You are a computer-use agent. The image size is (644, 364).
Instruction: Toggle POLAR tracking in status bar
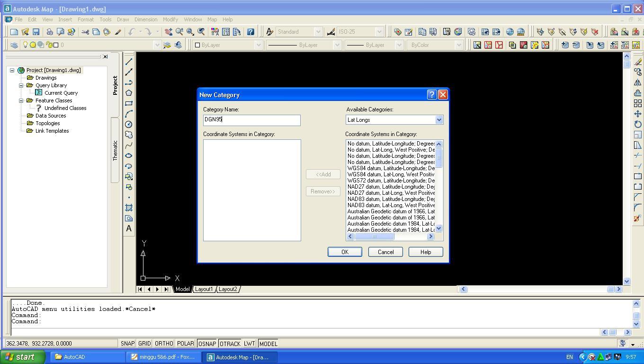186,344
